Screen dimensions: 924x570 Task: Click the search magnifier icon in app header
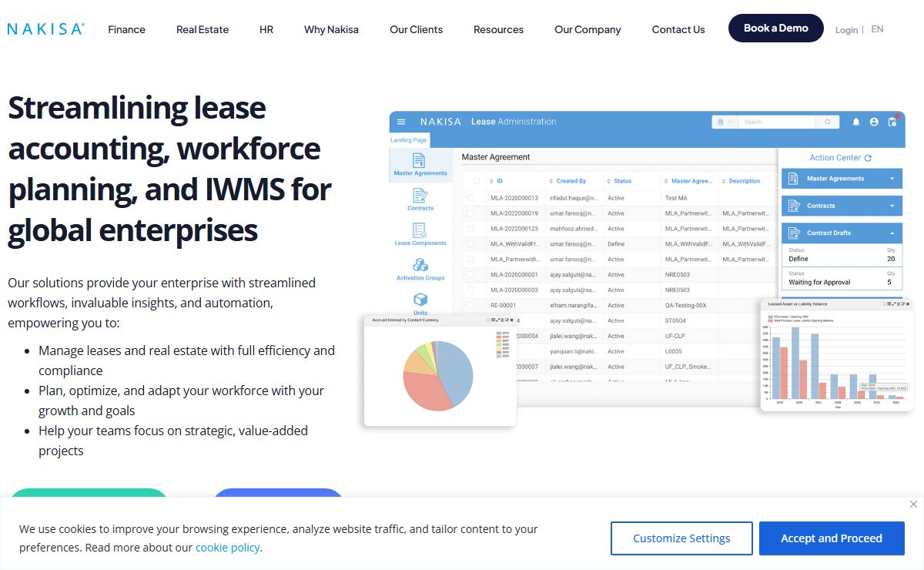(x=827, y=122)
